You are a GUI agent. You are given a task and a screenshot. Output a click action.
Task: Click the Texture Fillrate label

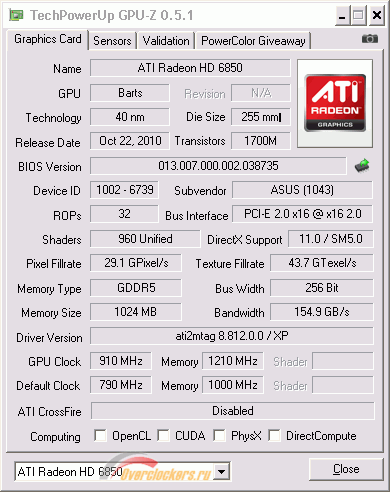point(230,264)
